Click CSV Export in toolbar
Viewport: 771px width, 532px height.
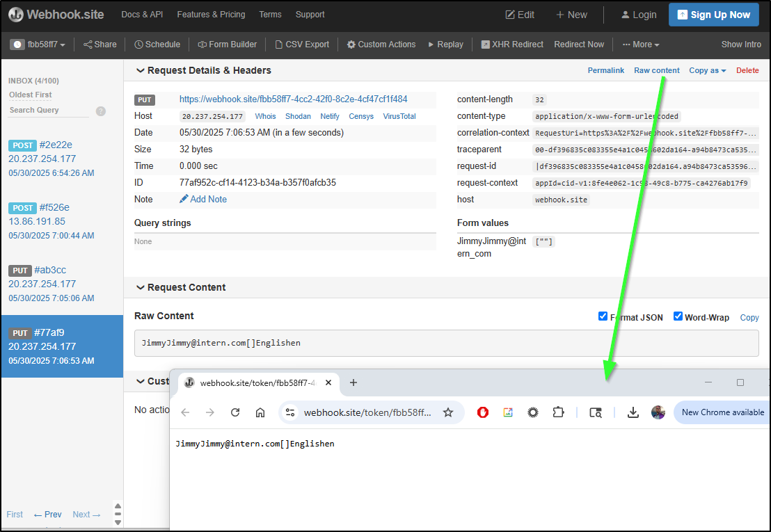tap(302, 45)
